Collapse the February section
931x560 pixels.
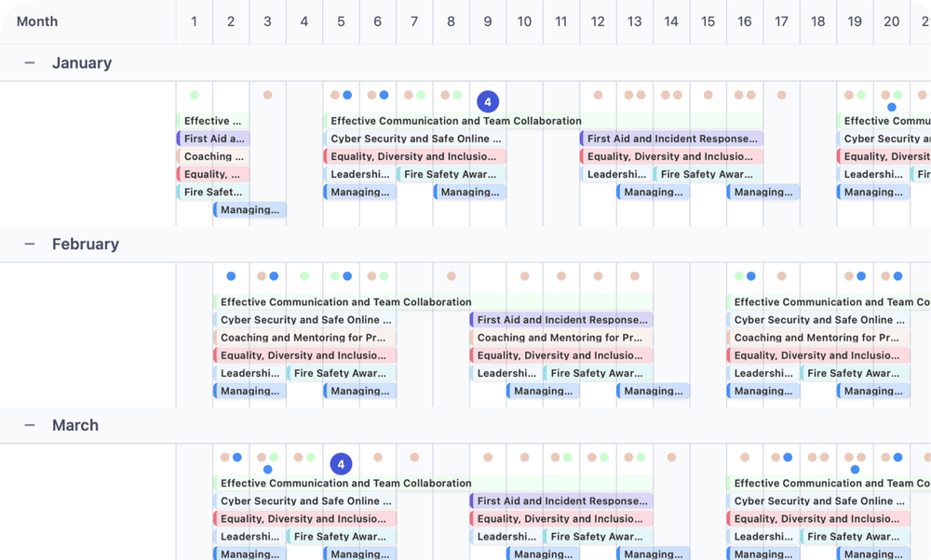coord(29,244)
